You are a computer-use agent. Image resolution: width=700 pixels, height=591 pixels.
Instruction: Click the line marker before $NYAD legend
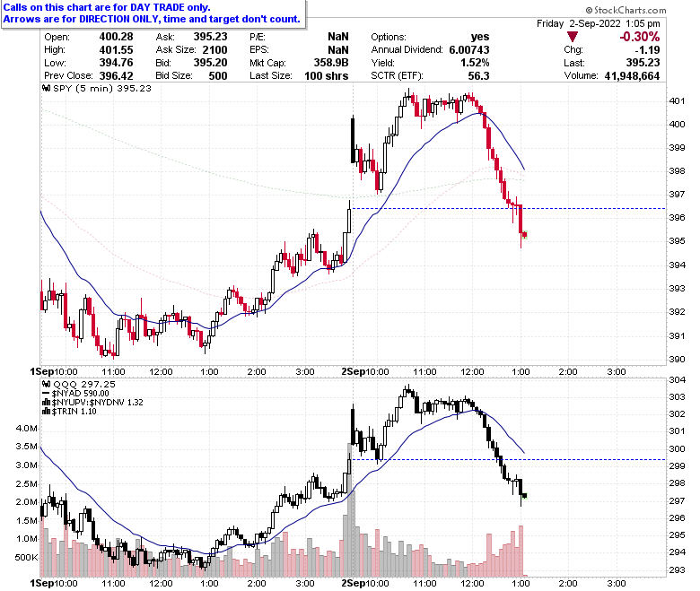46,394
